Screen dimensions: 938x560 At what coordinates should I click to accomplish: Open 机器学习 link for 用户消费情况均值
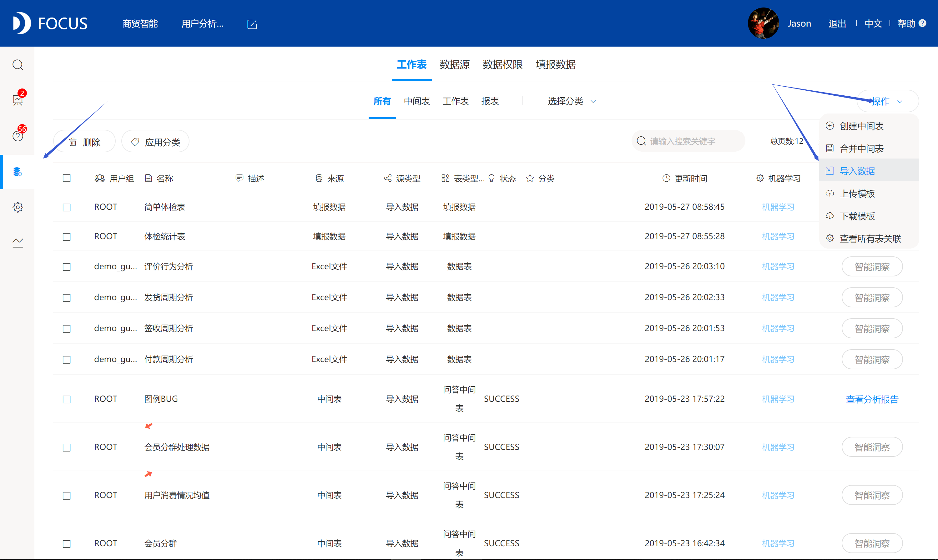778,495
